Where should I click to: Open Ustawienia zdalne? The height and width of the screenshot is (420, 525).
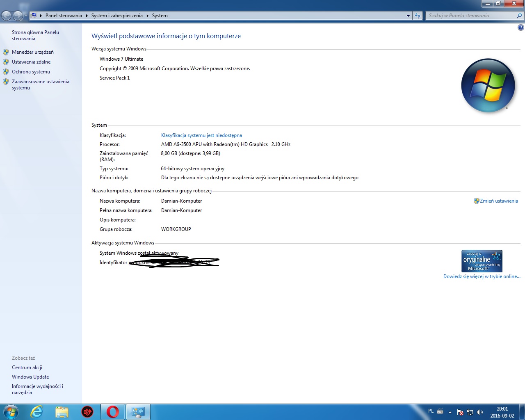pos(31,62)
